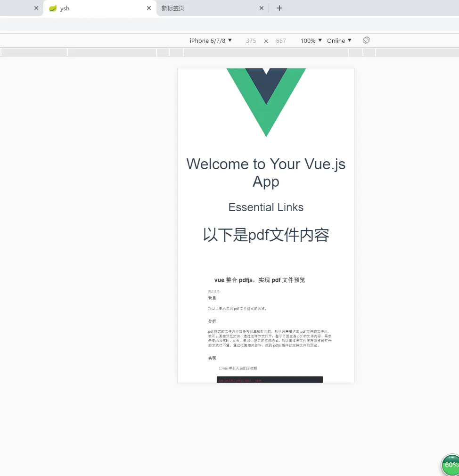Open a new browser tab

click(279, 8)
